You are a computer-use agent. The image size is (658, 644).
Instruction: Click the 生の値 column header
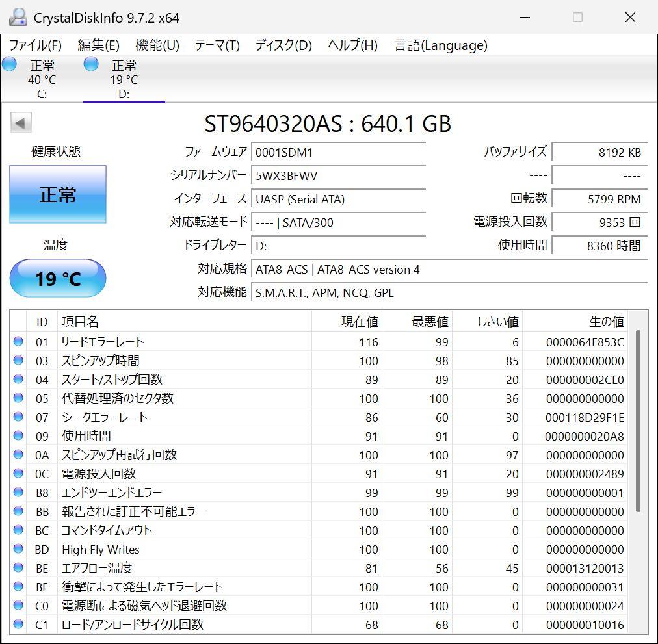coord(575,322)
